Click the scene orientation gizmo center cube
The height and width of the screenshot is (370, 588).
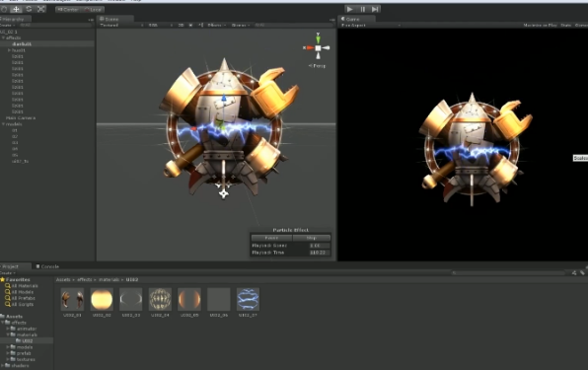point(318,48)
